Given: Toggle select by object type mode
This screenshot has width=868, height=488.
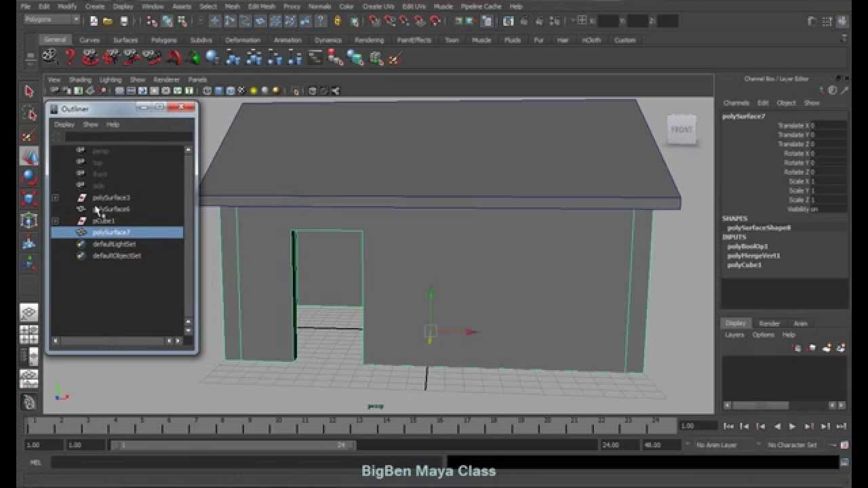Looking at the screenshot, I should coord(167,21).
